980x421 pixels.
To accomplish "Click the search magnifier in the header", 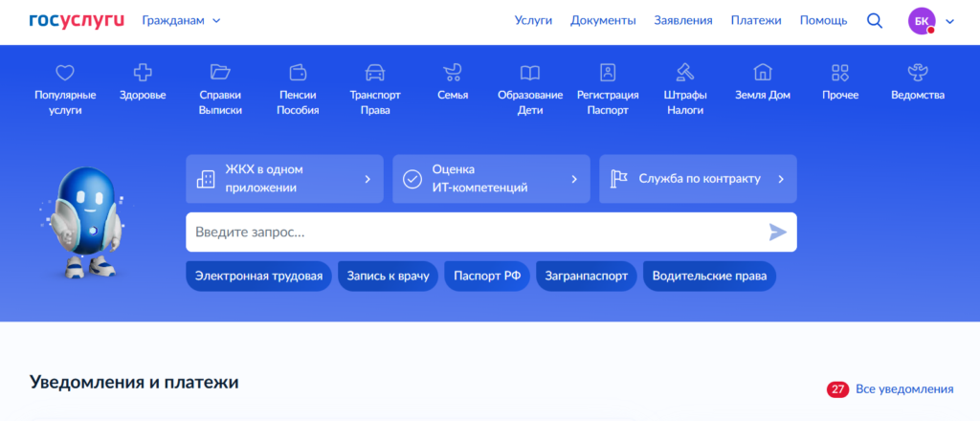I will (x=875, y=21).
